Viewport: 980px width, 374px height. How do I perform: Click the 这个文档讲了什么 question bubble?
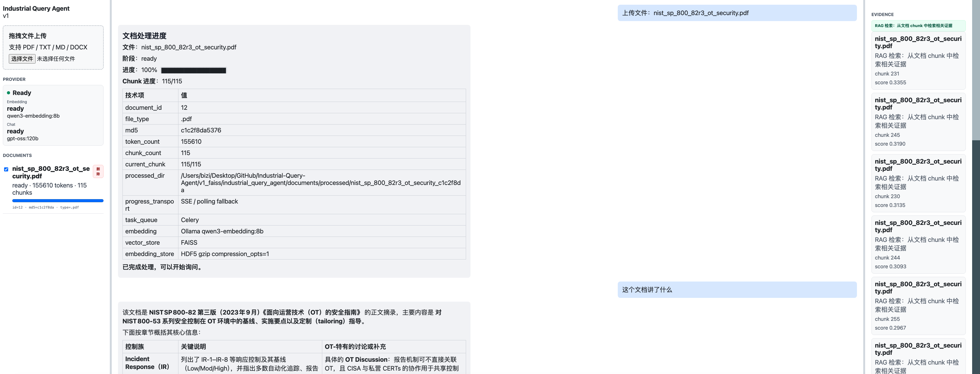pyautogui.click(x=737, y=290)
